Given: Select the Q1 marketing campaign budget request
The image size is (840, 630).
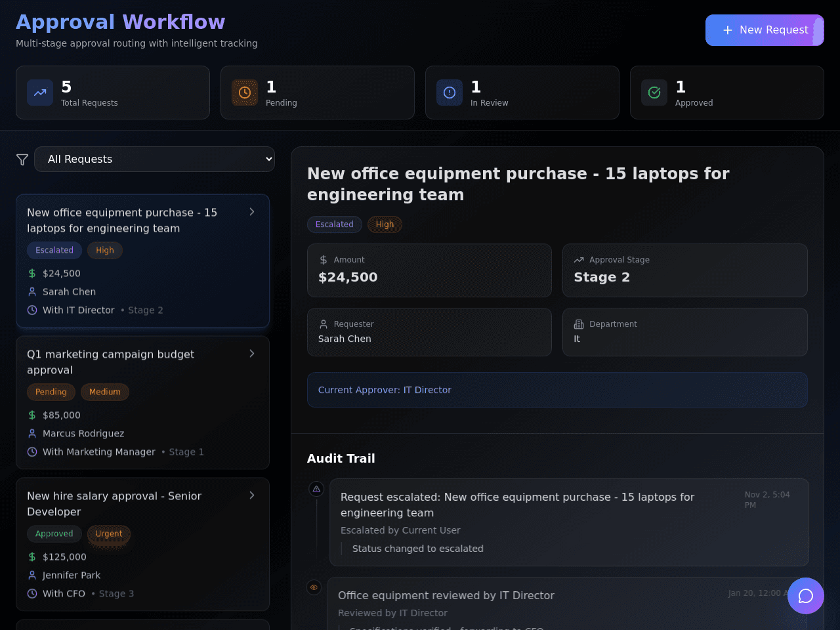Looking at the screenshot, I should tap(142, 403).
